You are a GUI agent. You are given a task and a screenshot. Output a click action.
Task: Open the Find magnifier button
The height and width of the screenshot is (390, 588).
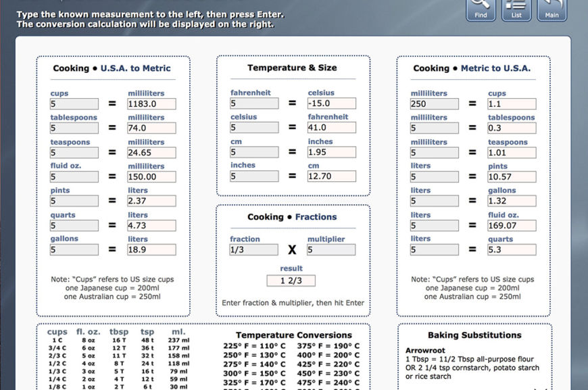tap(481, 9)
